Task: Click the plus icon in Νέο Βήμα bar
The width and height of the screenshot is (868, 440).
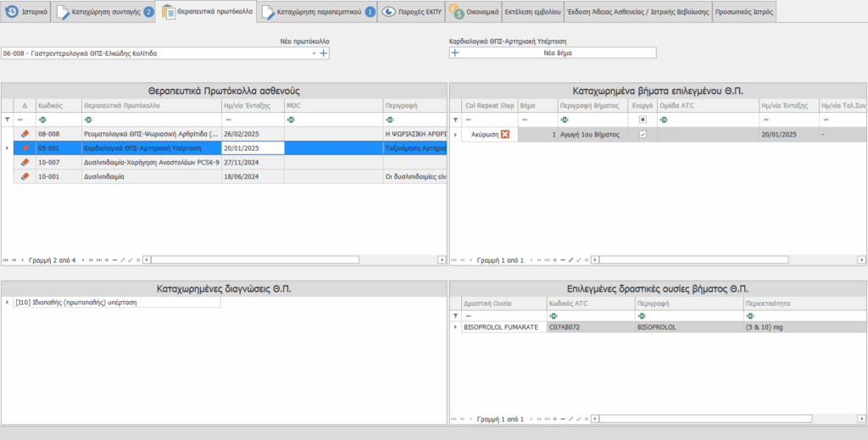Action: (x=455, y=53)
